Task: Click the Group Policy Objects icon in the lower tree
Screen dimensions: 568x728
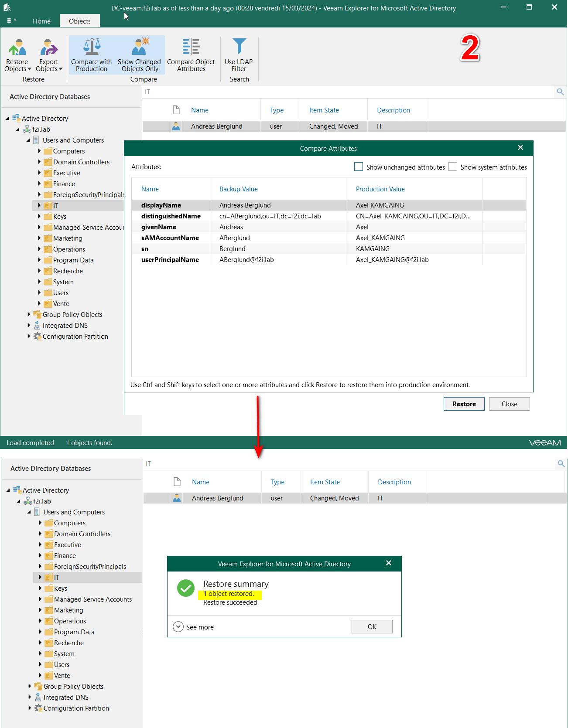Action: (38, 686)
